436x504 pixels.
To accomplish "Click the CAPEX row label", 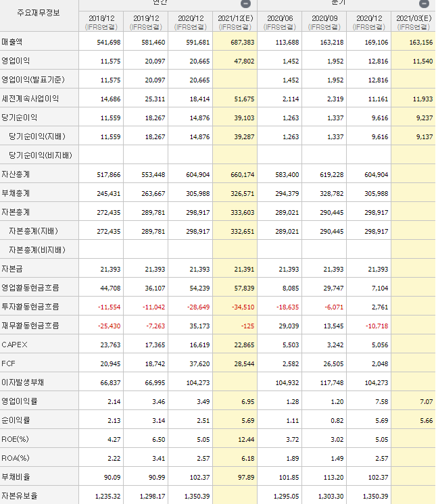I will [14, 345].
